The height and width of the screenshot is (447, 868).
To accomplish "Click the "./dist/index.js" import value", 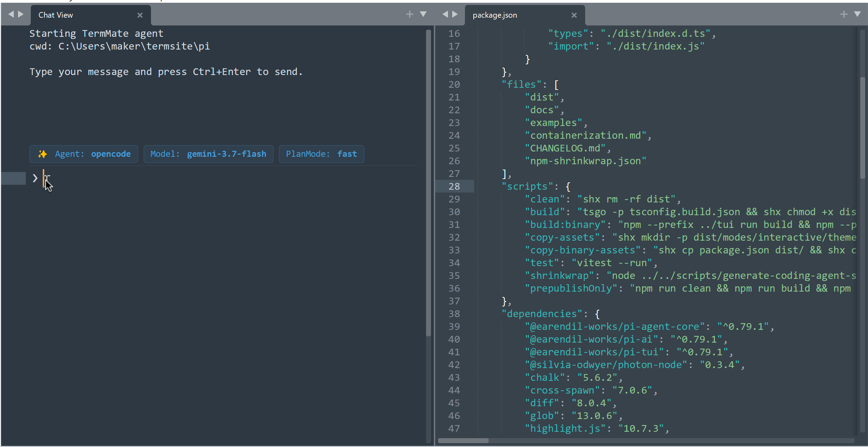I will point(656,46).
